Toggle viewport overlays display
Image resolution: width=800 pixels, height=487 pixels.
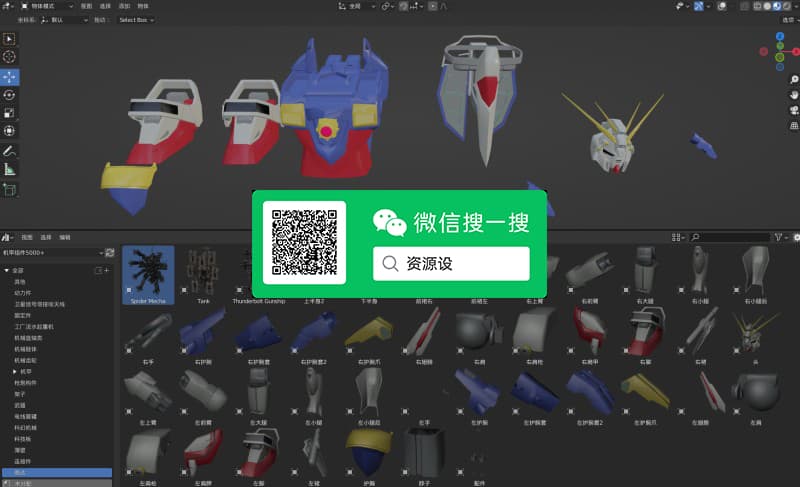click(722, 6)
